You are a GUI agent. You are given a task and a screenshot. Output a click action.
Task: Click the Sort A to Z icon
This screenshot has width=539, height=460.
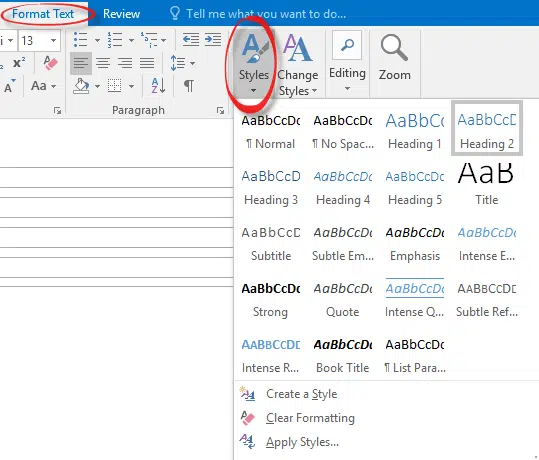pyautogui.click(x=158, y=86)
